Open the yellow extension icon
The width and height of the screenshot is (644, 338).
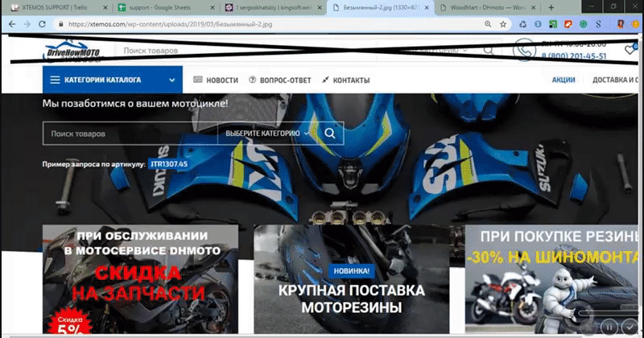[635, 24]
